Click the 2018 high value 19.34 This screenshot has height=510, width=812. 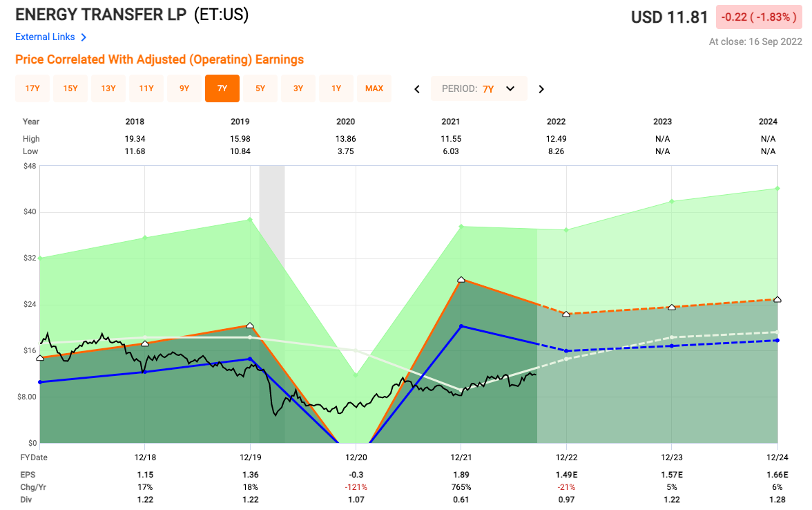(x=135, y=139)
